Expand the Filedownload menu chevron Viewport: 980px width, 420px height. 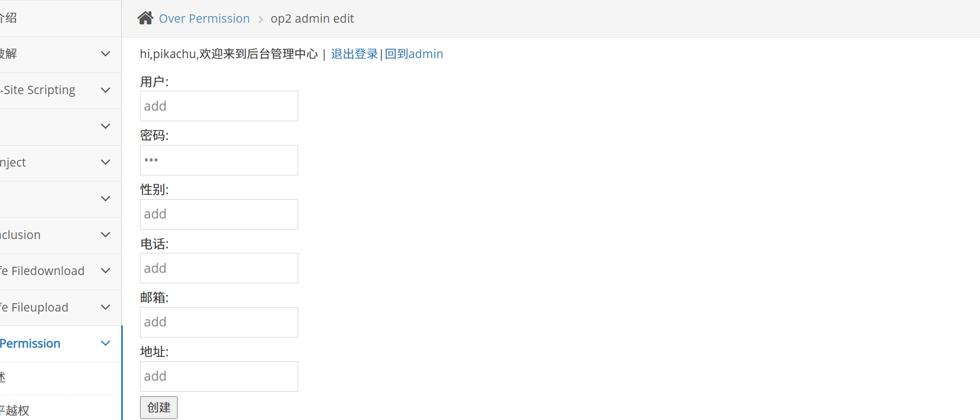click(x=106, y=271)
